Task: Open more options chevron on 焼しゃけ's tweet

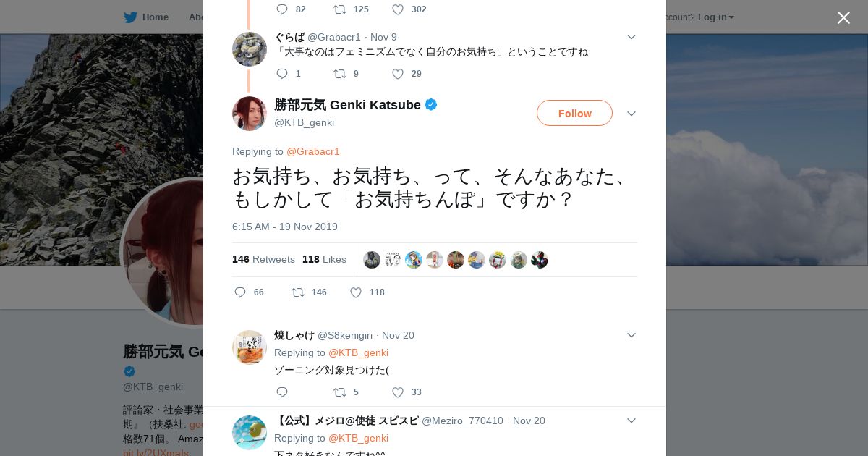Action: 631,335
